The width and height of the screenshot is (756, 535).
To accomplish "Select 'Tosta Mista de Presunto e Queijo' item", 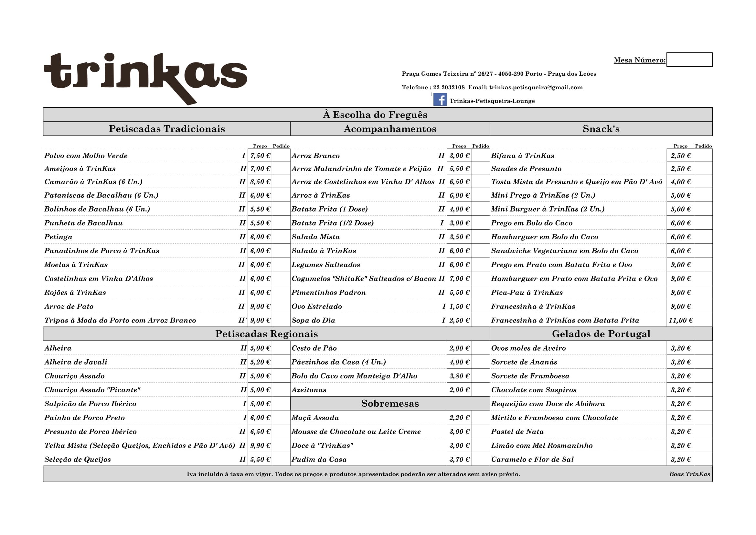I will point(576,182).
